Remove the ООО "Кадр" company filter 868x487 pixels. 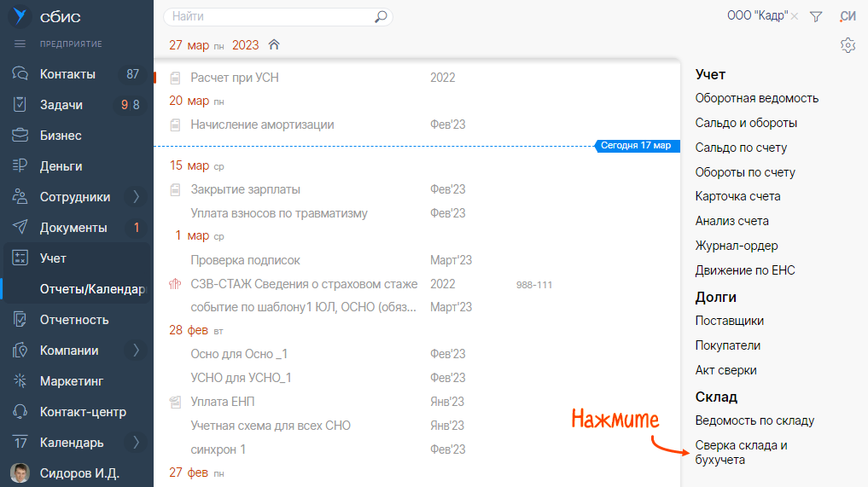tap(795, 16)
